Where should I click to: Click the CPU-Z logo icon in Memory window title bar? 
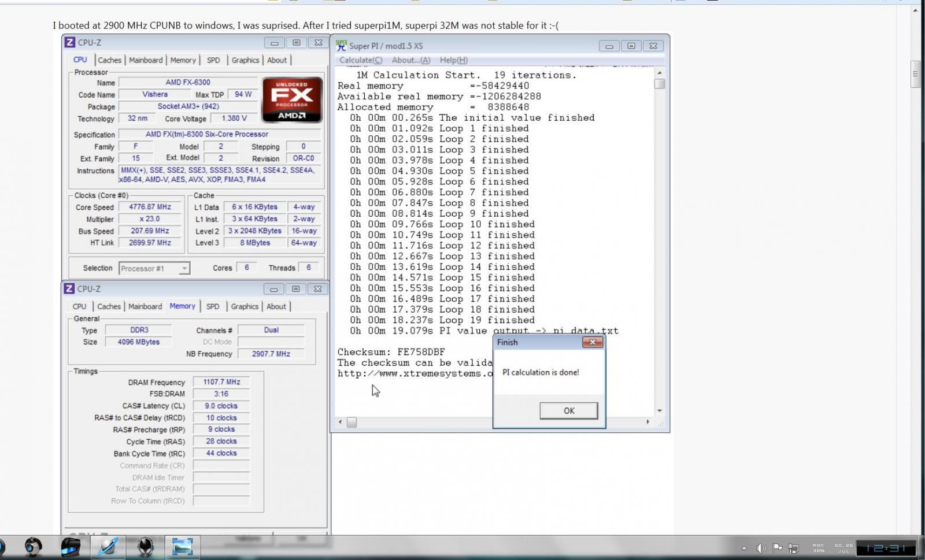click(x=69, y=288)
